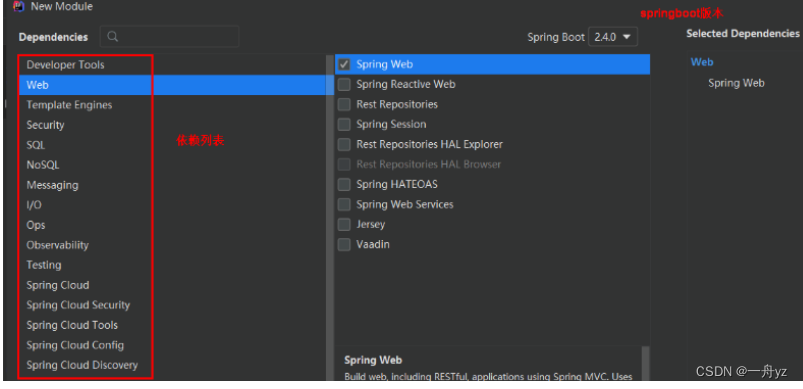Screen dimensions: 803x389
Task: Open the Spring Cloud category
Action: click(58, 285)
